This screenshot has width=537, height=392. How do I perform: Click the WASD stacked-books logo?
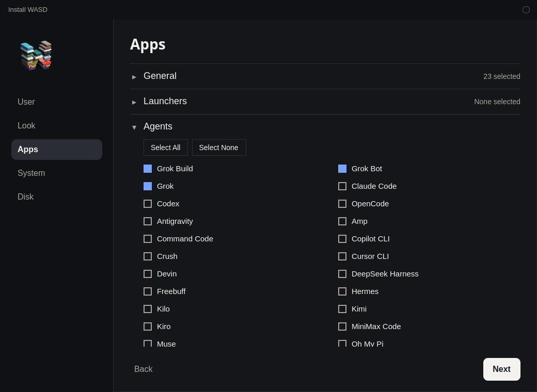click(36, 55)
